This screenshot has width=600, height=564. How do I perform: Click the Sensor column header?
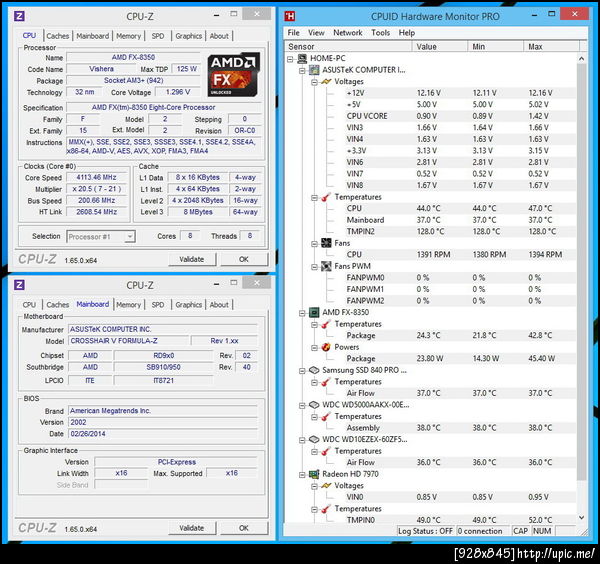point(348,47)
